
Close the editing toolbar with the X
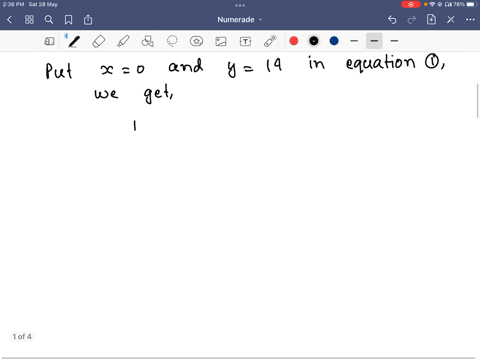(x=451, y=20)
